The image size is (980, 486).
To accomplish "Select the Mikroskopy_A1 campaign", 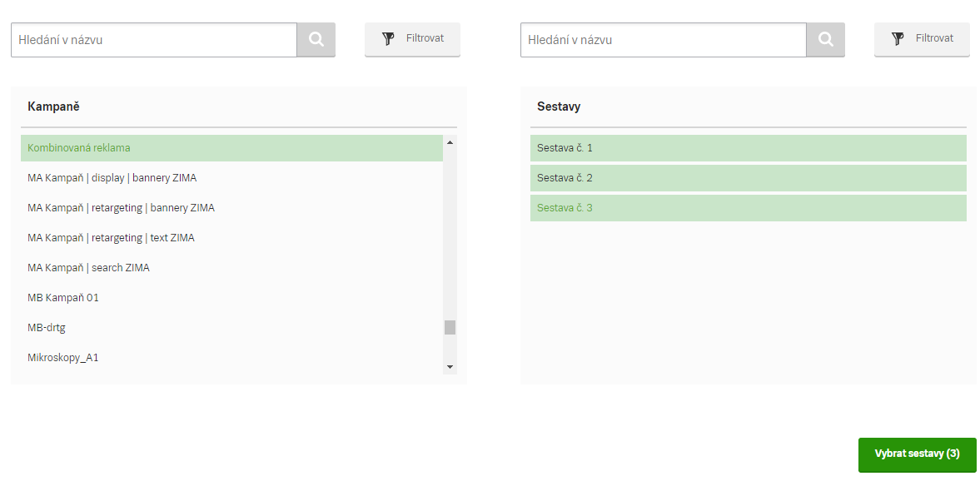I will point(231,358).
